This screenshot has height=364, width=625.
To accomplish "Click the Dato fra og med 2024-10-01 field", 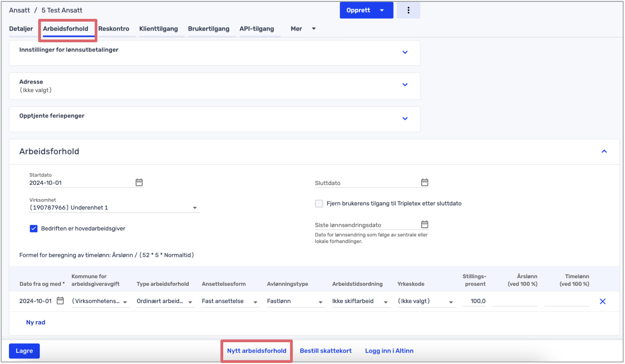I will click(x=36, y=301).
